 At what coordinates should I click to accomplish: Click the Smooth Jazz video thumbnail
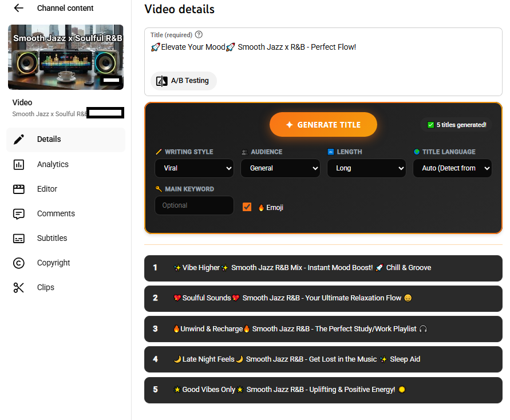point(66,57)
